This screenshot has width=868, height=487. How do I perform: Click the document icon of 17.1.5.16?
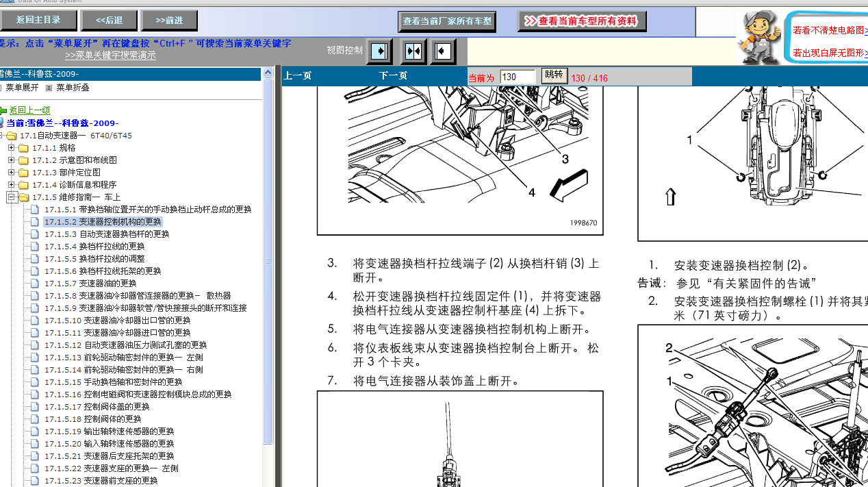coord(34,395)
